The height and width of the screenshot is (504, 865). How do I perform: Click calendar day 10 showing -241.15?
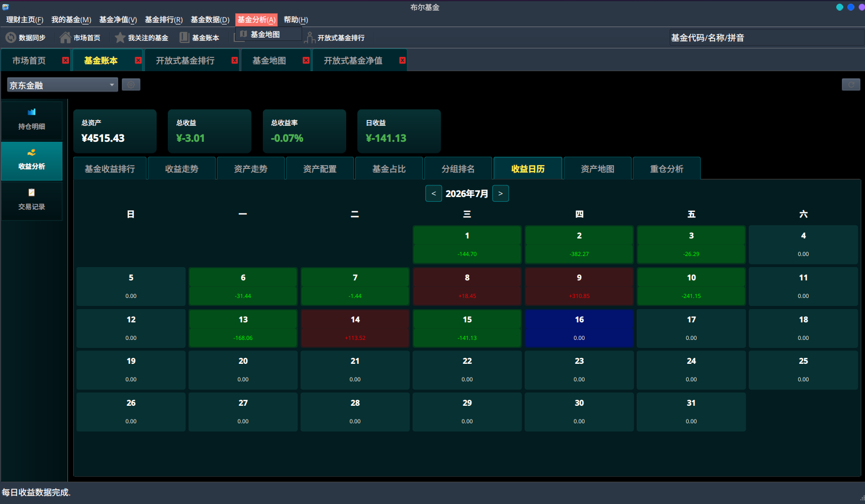click(x=691, y=286)
